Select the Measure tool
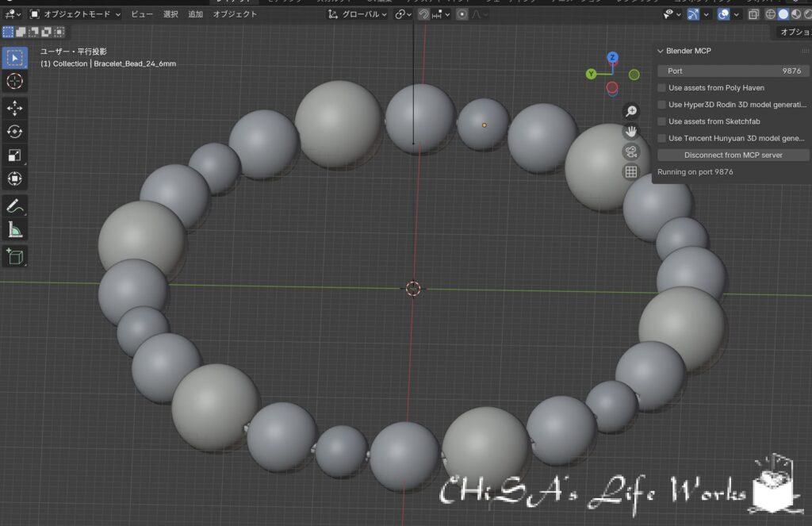Viewport: 812px width, 526px height. pyautogui.click(x=14, y=229)
